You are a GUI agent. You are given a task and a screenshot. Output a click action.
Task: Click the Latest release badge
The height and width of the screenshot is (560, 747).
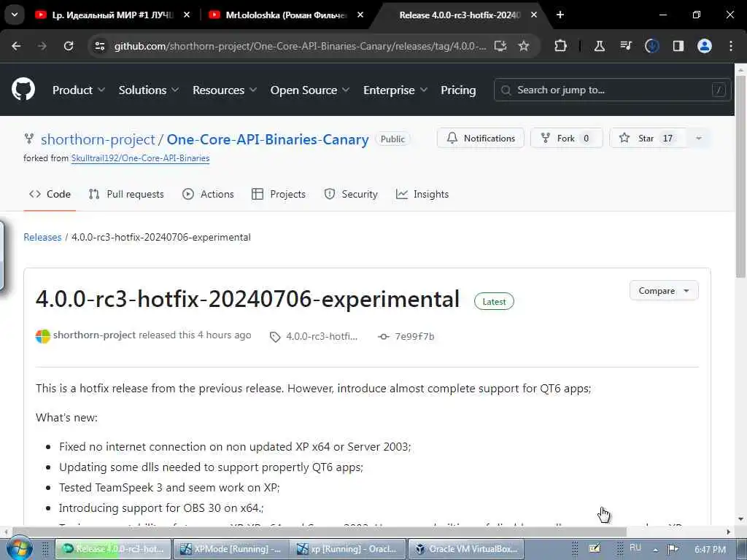coord(494,301)
